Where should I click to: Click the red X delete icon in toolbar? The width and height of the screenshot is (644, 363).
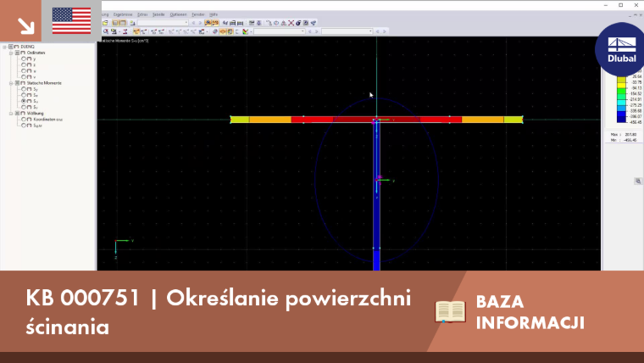291,23
